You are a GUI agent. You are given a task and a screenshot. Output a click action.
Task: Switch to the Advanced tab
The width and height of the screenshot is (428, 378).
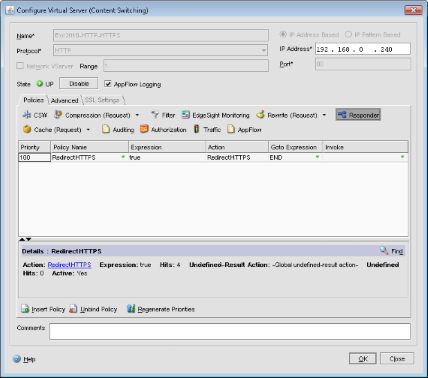(x=64, y=100)
